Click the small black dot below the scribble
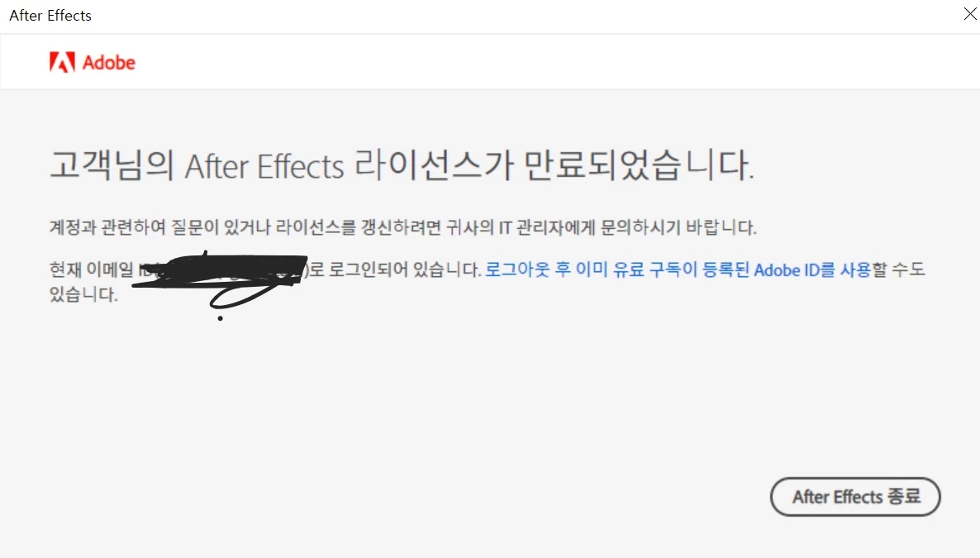This screenshot has width=980, height=558. click(220, 318)
